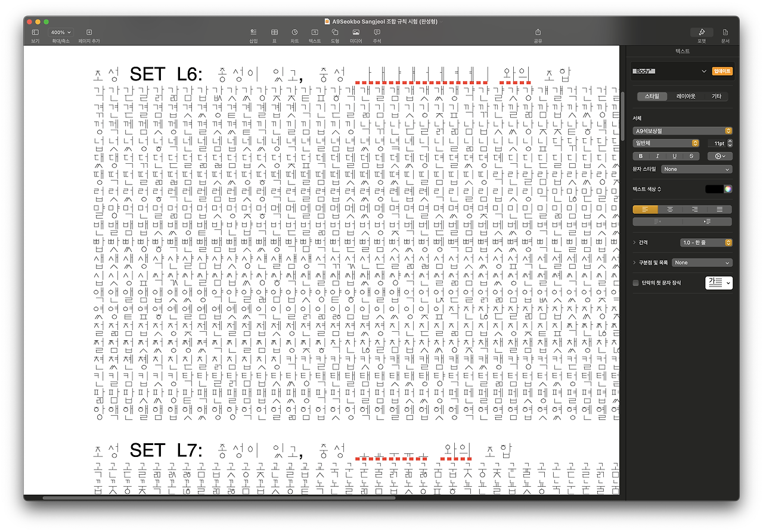
Task: Toggle Bold (B) formatting
Action: point(641,156)
